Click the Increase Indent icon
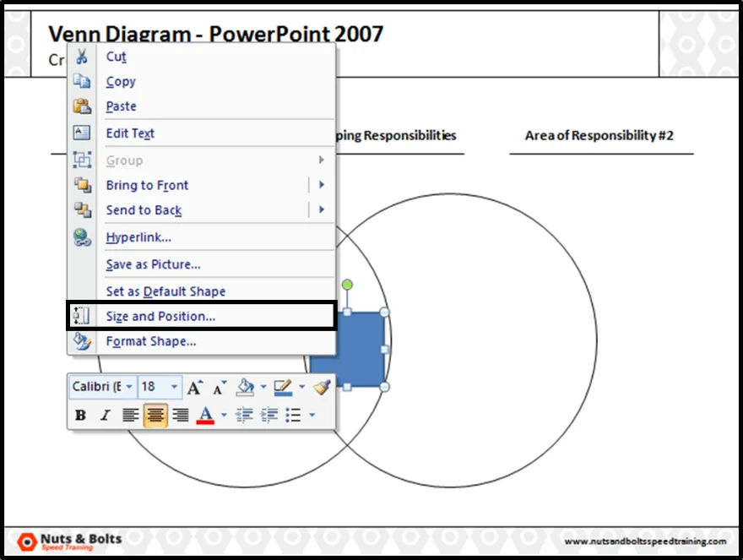 [x=269, y=415]
